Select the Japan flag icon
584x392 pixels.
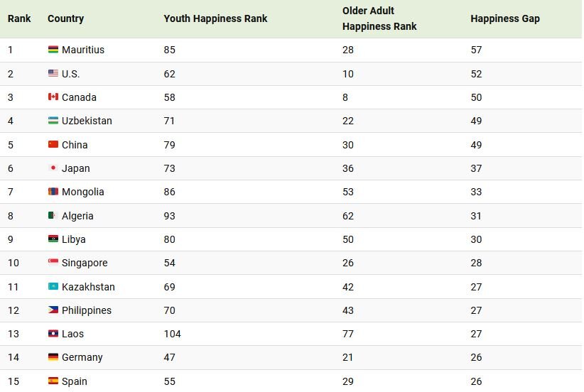pyautogui.click(x=53, y=168)
